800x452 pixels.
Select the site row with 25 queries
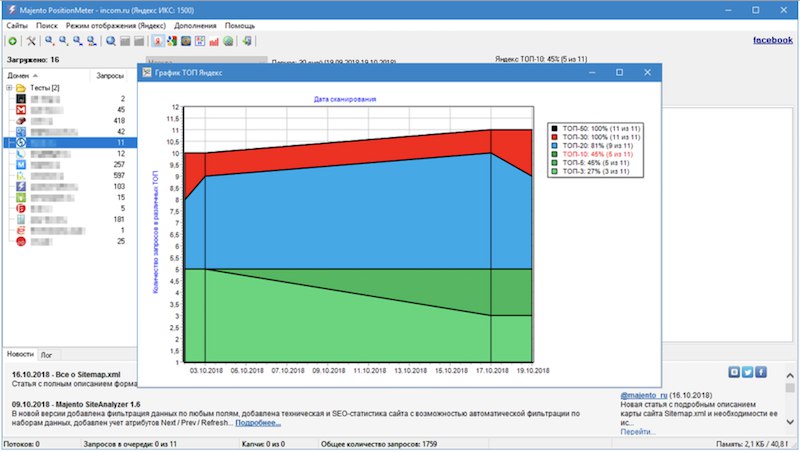[x=70, y=241]
